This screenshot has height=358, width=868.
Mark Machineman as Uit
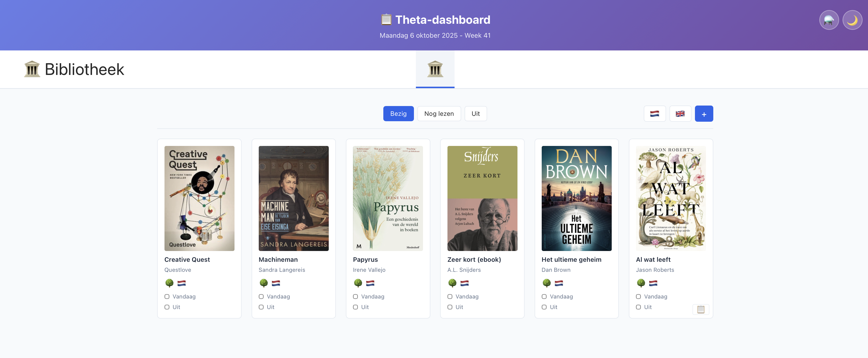pos(261,307)
